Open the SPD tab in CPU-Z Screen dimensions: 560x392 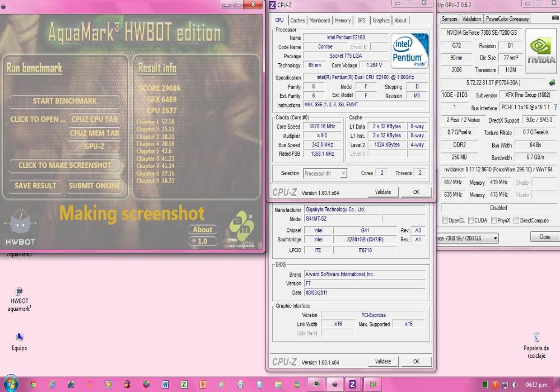coord(361,20)
